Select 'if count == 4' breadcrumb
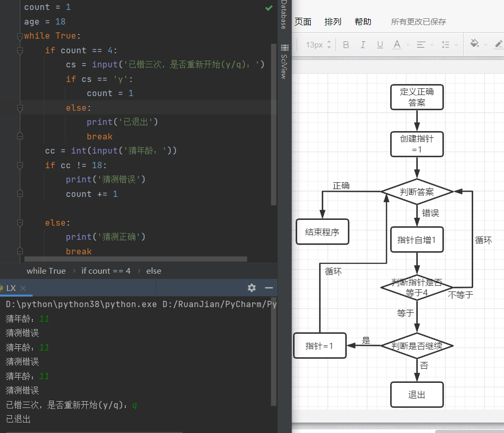The height and width of the screenshot is (433, 504). coord(106,271)
